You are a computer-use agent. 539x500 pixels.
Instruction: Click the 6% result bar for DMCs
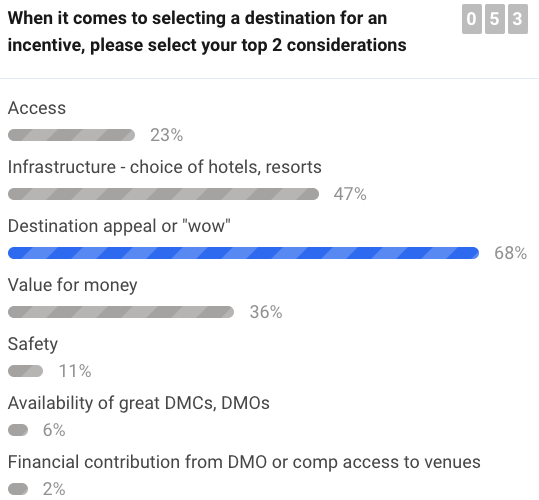(x=18, y=430)
